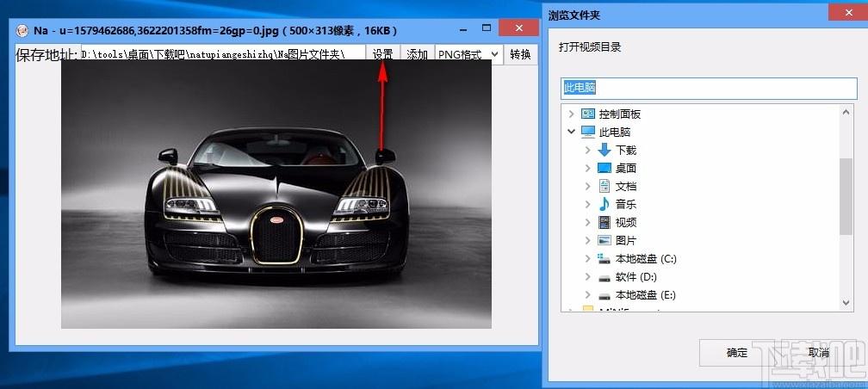Click the 软件 (D:) drive icon

point(604,276)
